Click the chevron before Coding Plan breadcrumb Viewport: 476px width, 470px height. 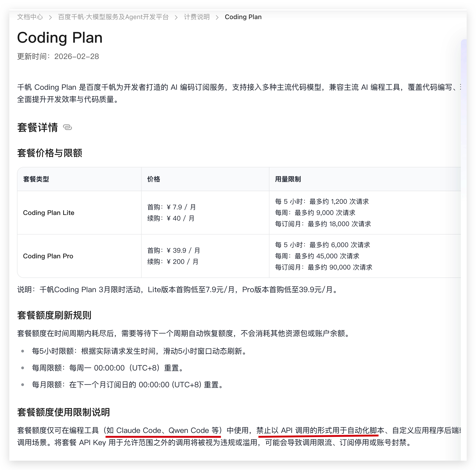coord(217,17)
